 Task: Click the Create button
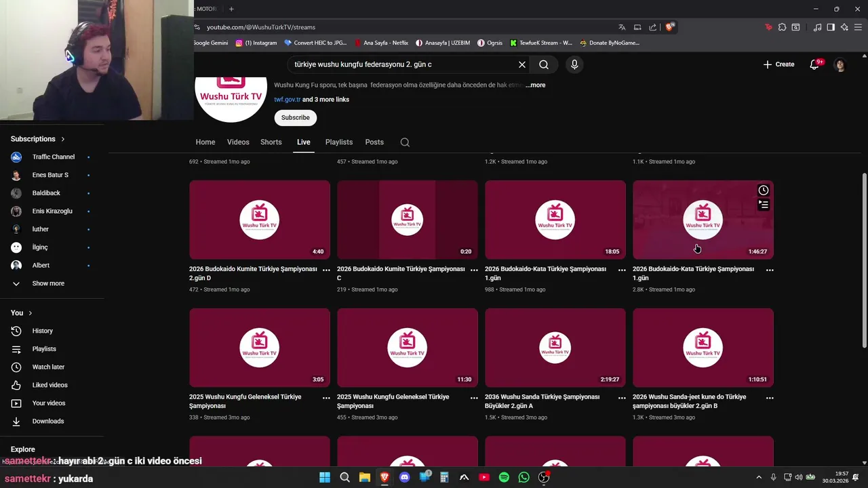point(778,64)
